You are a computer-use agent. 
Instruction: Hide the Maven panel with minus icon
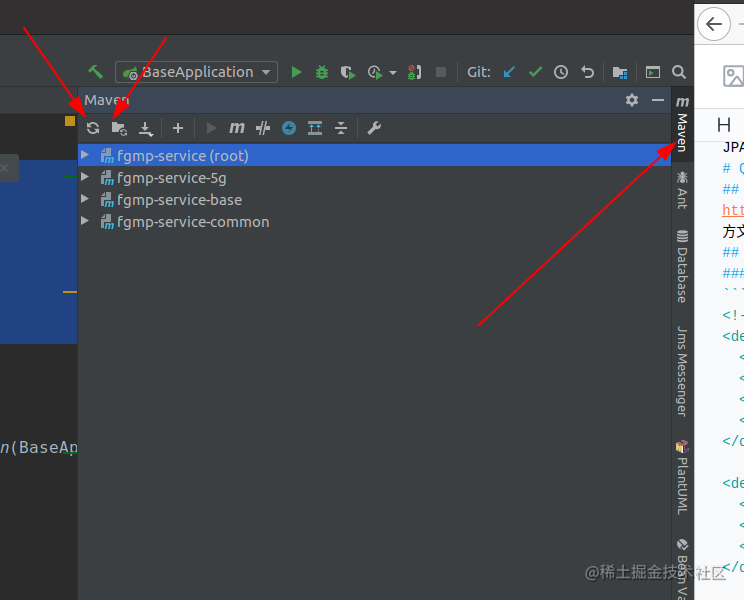pos(658,100)
